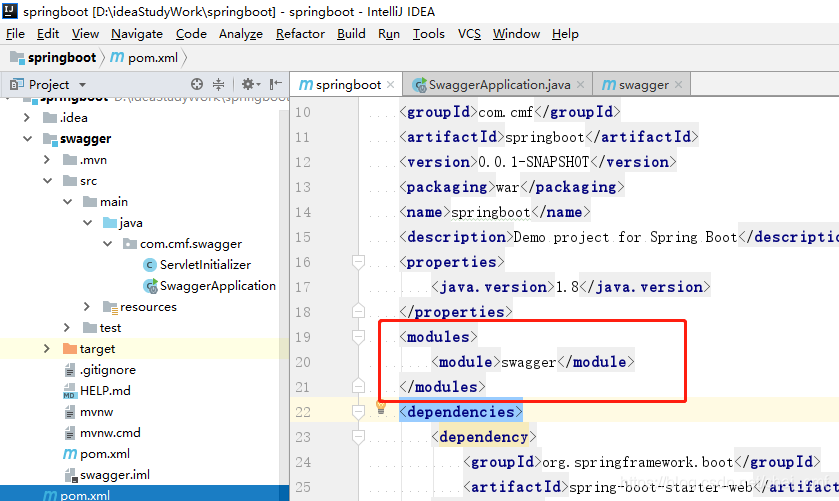This screenshot has height=501, width=839.
Task: Expand the target folder
Action: (x=47, y=349)
